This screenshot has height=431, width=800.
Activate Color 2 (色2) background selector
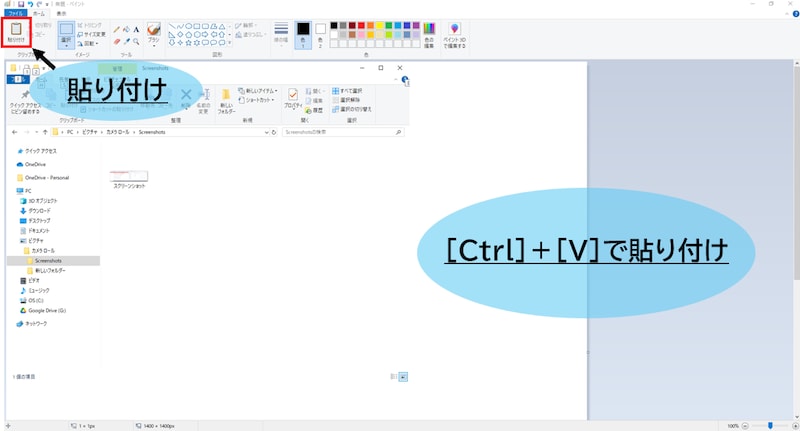click(x=320, y=35)
